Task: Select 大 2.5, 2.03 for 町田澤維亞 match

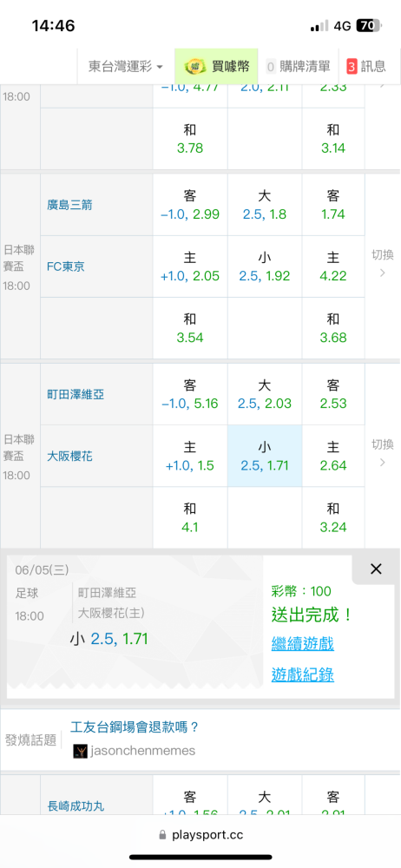Action: click(265, 393)
